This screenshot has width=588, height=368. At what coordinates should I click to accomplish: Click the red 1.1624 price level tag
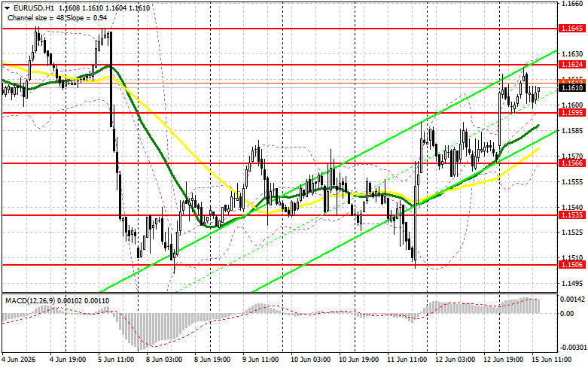572,65
